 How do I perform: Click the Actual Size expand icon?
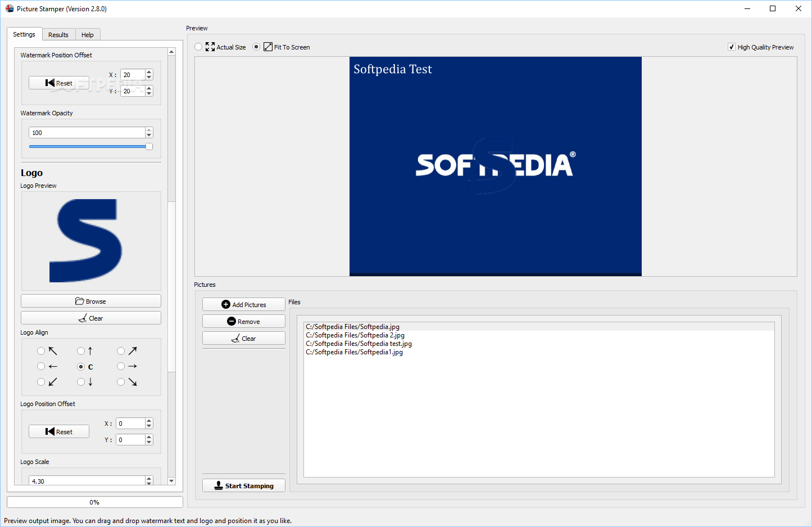pos(210,47)
